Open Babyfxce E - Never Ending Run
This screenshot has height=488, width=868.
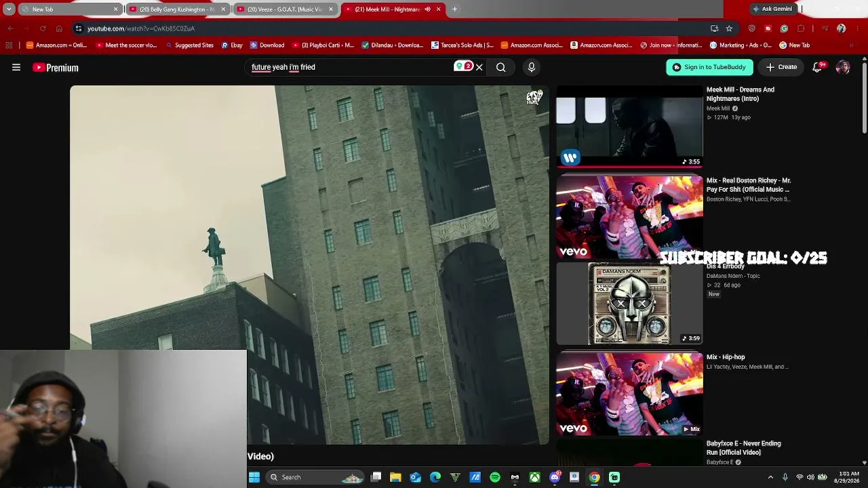pos(744,448)
